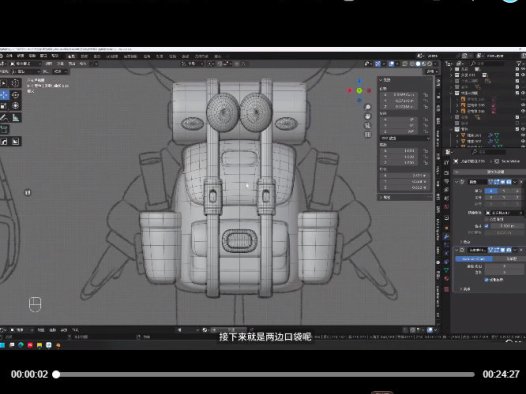The height and width of the screenshot is (394, 526).
Task: Switch perspective/orthographic with the grid gizmo
Action: click(x=368, y=134)
